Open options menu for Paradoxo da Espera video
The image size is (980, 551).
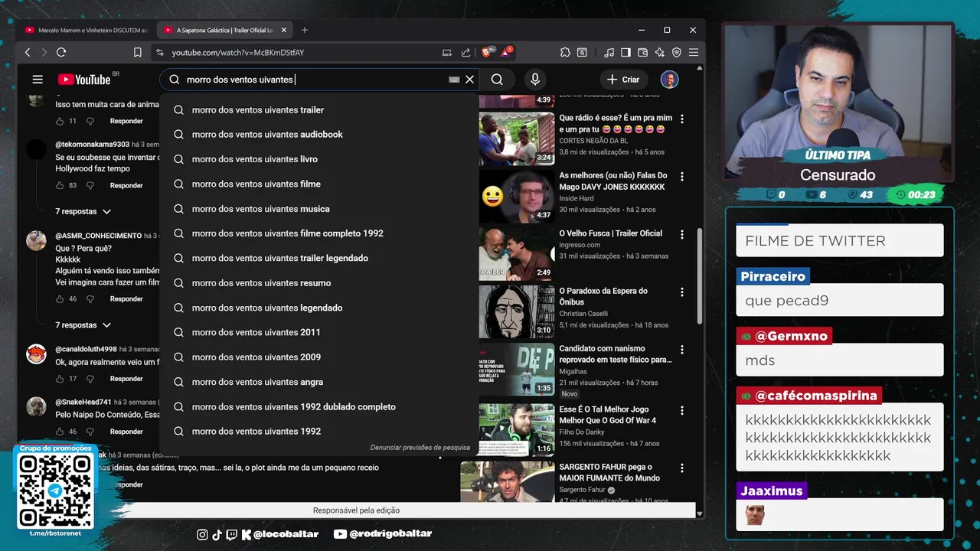coord(681,292)
